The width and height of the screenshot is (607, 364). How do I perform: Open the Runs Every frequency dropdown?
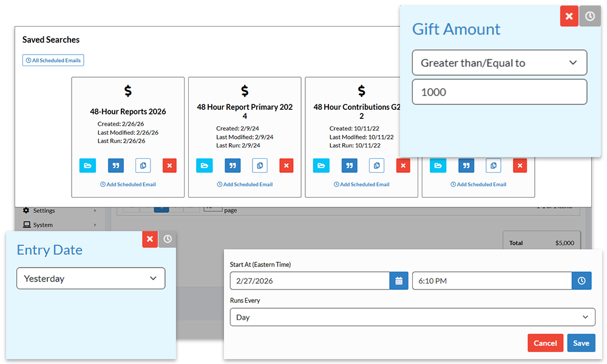tap(412, 317)
